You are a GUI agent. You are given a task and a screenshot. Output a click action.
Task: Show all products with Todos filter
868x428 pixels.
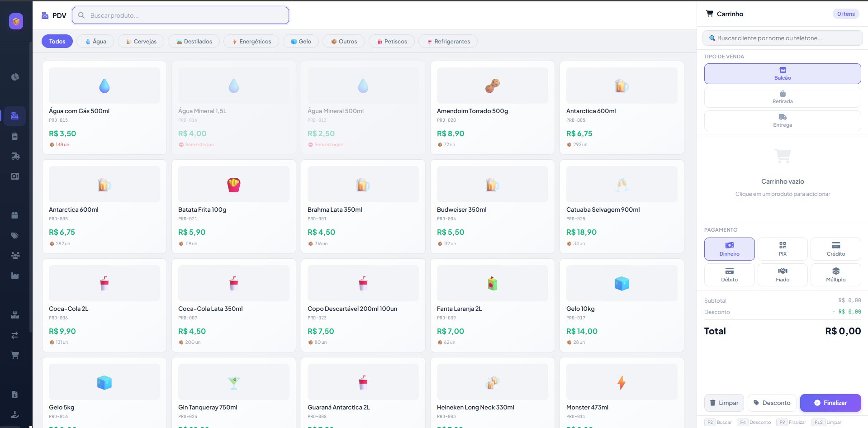(x=57, y=41)
